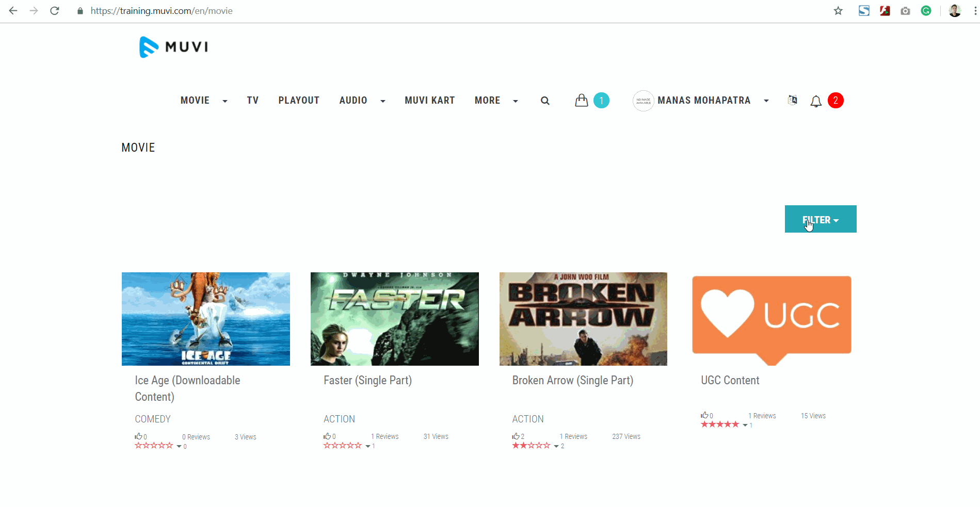Expand the FILTER dropdown
The height and width of the screenshot is (507, 980).
[x=821, y=219]
